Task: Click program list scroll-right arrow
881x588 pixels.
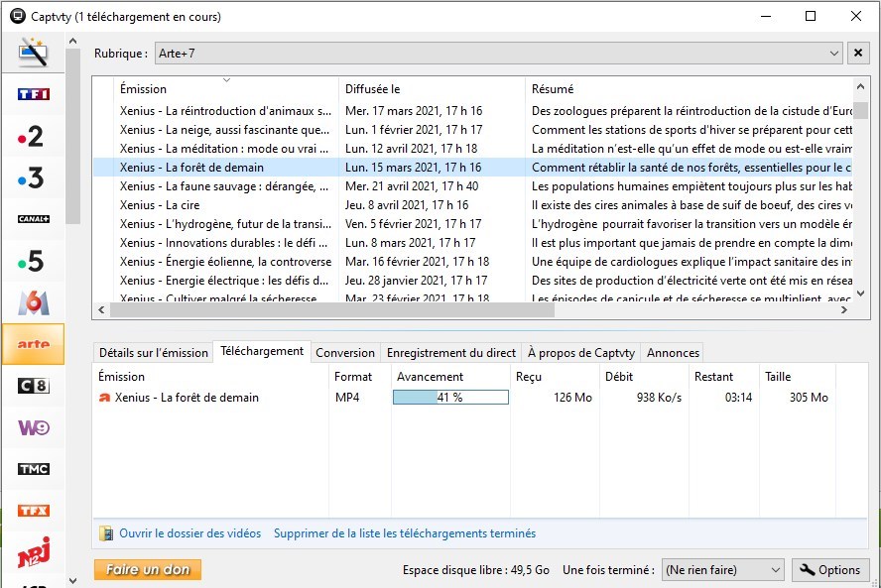Action: click(x=843, y=310)
